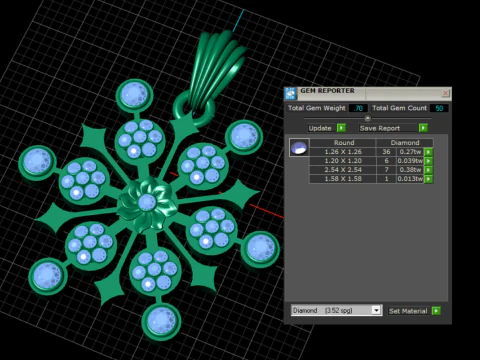Viewport: 480px width, 360px height.
Task: Click the Save Report button
Action: pos(388,128)
